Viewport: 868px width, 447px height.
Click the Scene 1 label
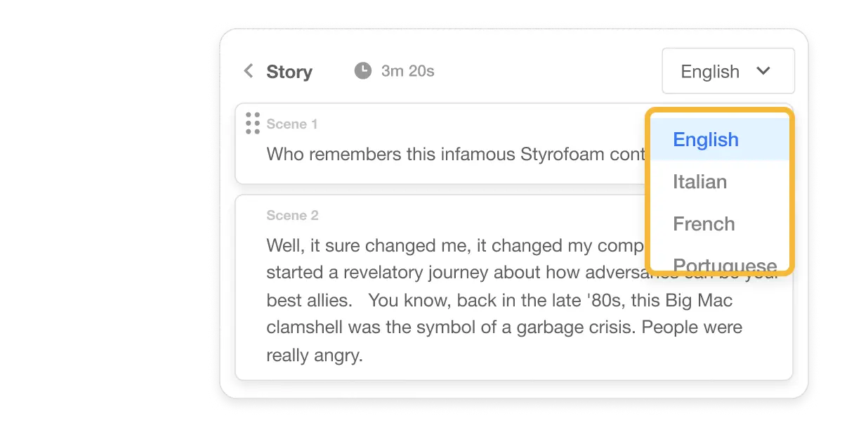[292, 124]
